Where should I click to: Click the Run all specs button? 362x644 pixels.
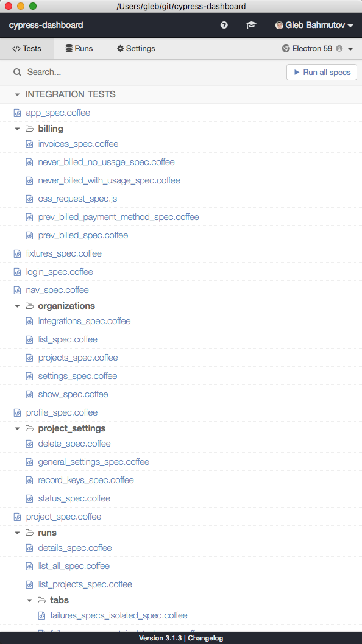[322, 73]
